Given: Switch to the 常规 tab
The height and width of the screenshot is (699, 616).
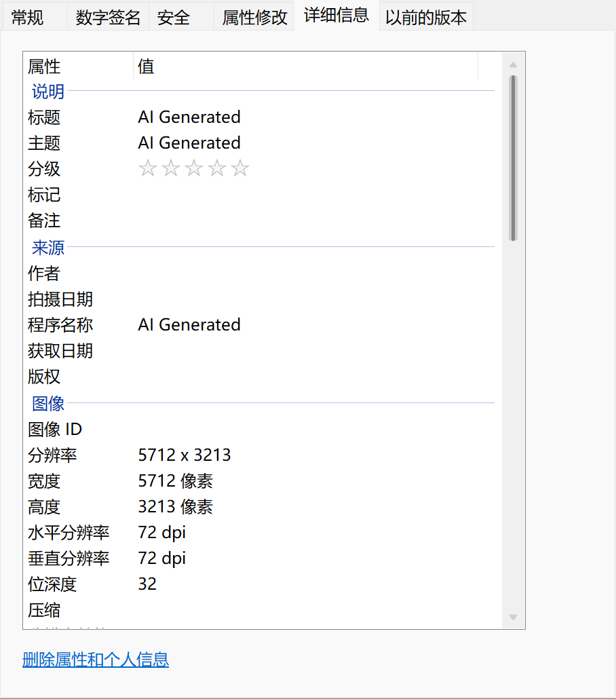Looking at the screenshot, I should coord(28,18).
